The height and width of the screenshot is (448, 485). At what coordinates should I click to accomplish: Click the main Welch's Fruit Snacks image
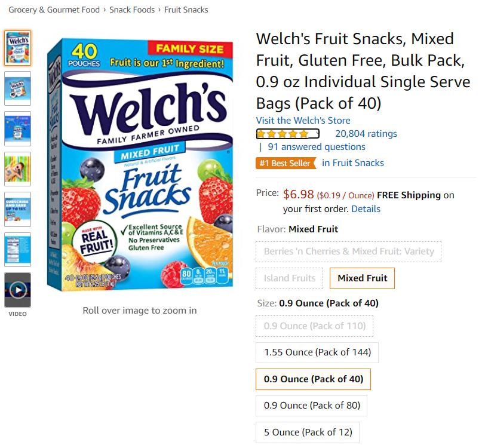pos(140,164)
